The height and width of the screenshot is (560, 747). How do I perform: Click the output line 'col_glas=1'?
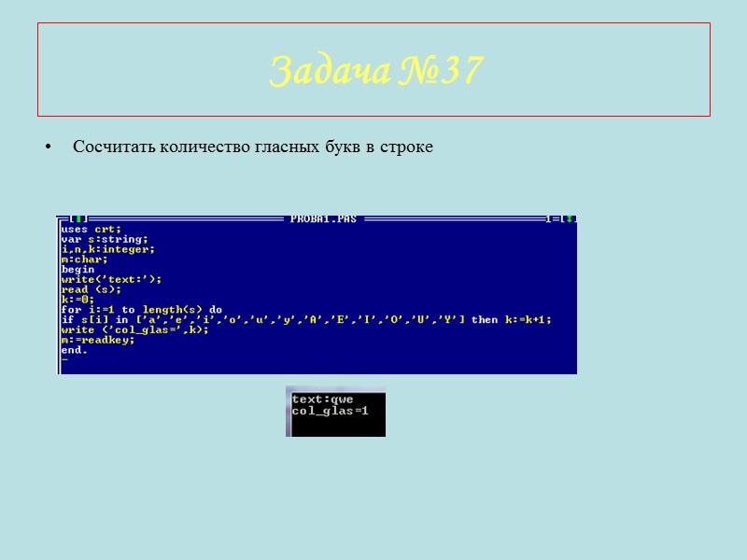point(331,411)
